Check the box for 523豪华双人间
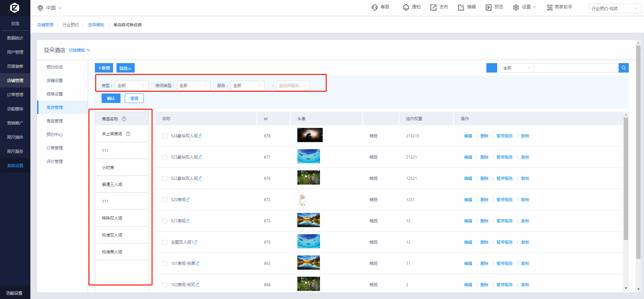This screenshot has height=299, width=644. (165, 157)
